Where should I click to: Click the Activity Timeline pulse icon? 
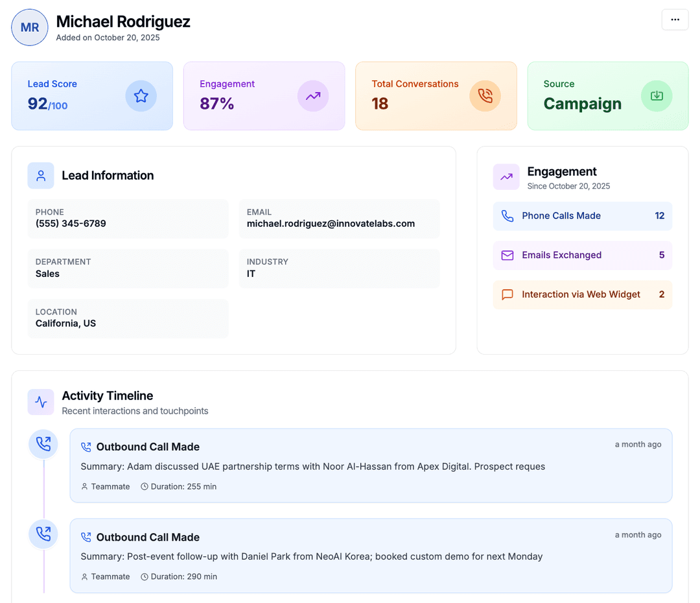tap(41, 402)
